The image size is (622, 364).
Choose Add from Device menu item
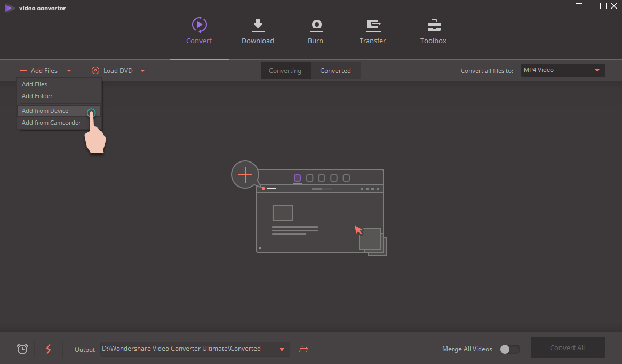point(59,111)
